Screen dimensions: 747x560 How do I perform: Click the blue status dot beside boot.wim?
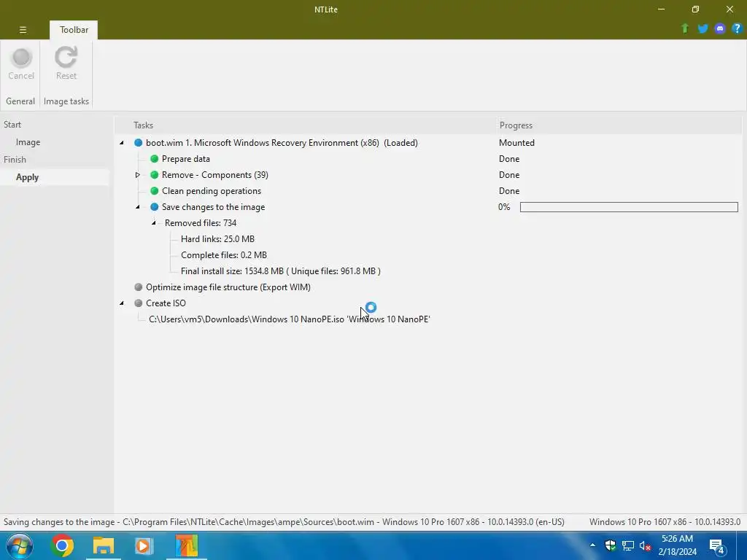(138, 143)
